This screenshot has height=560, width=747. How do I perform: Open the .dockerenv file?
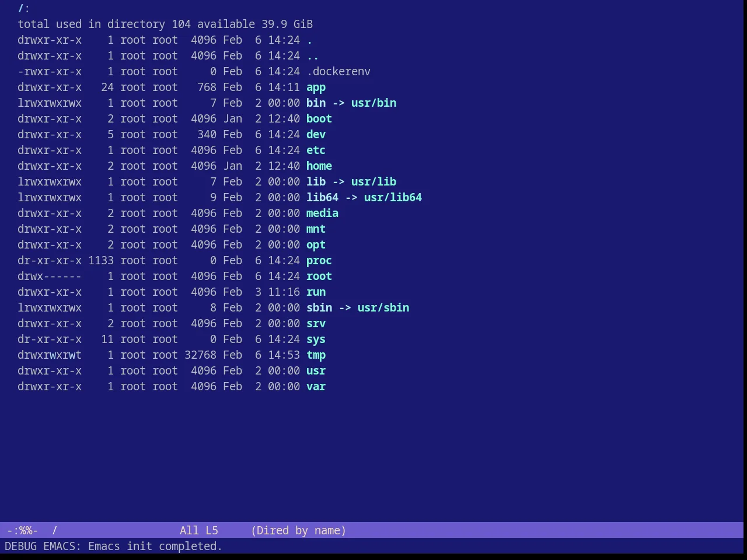(x=338, y=72)
